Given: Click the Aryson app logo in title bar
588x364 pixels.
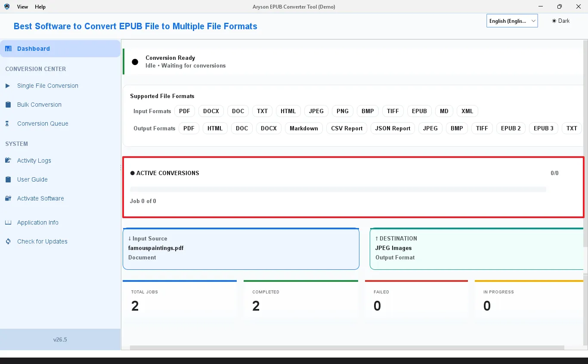Looking at the screenshot, I should 7,6.
